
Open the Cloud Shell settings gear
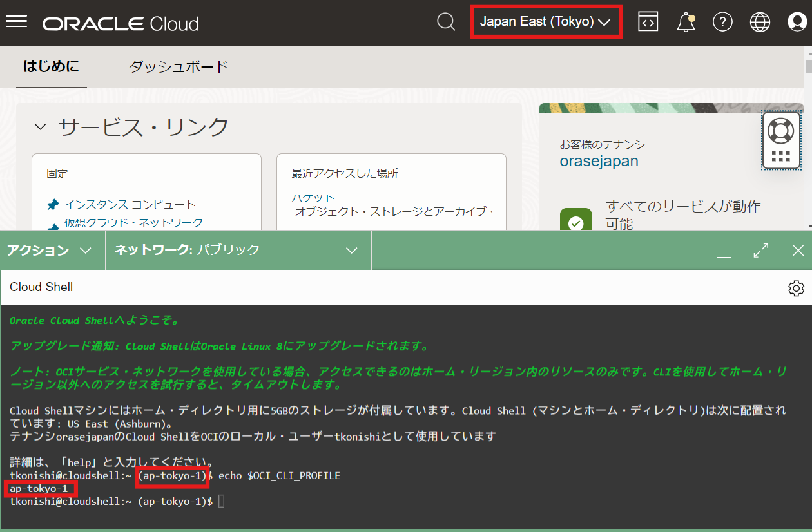coord(796,288)
